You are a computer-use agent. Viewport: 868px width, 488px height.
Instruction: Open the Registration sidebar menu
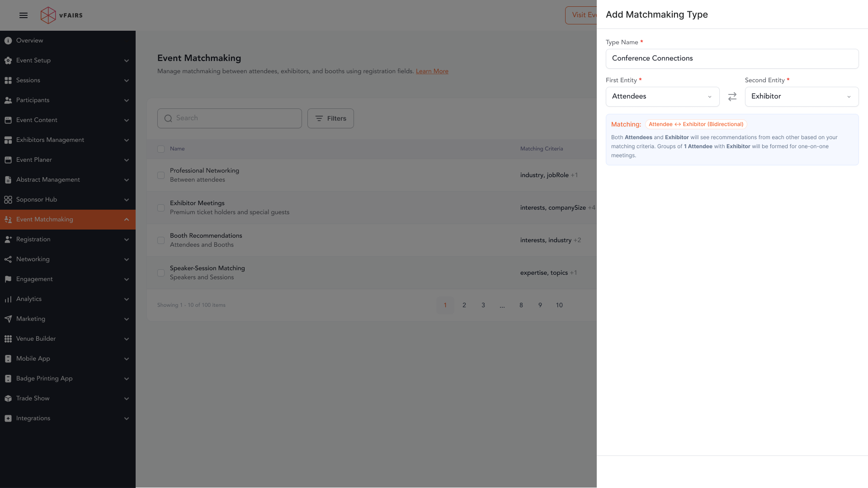68,239
